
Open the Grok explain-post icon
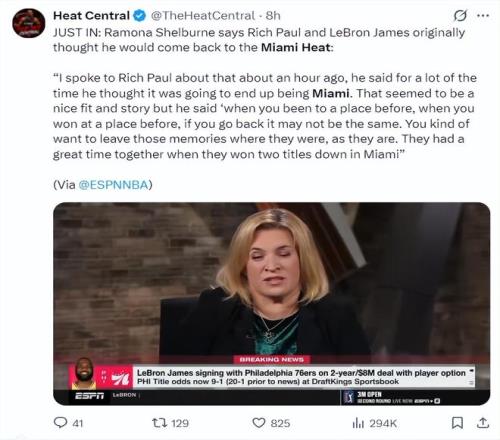coord(460,15)
